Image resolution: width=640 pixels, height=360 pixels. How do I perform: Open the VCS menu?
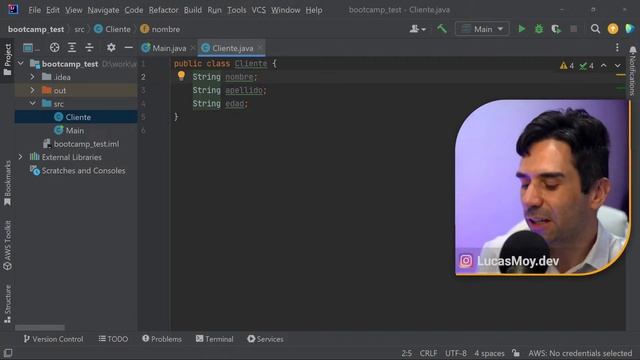coord(258,10)
